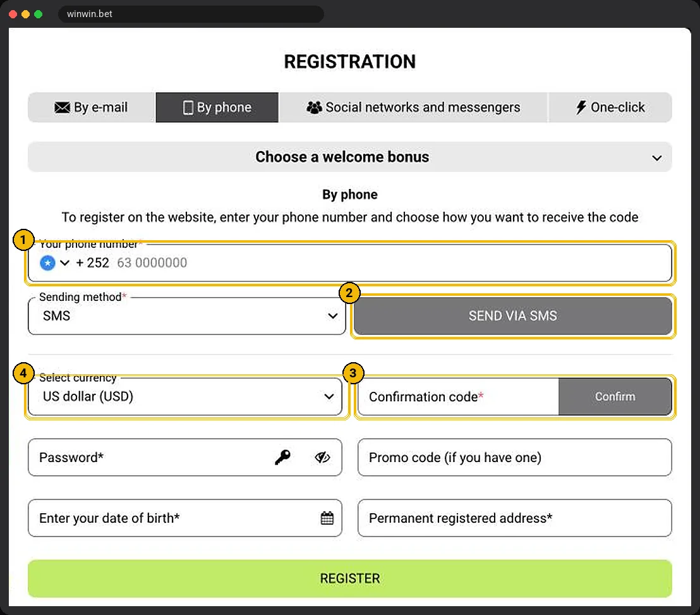Click the country flag icon
This screenshot has height=615, width=700.
click(48, 262)
